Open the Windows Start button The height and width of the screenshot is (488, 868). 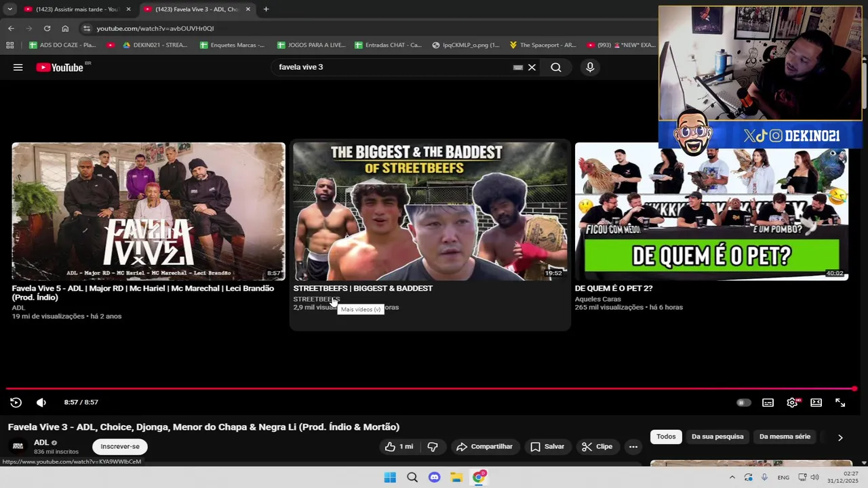pyautogui.click(x=390, y=477)
